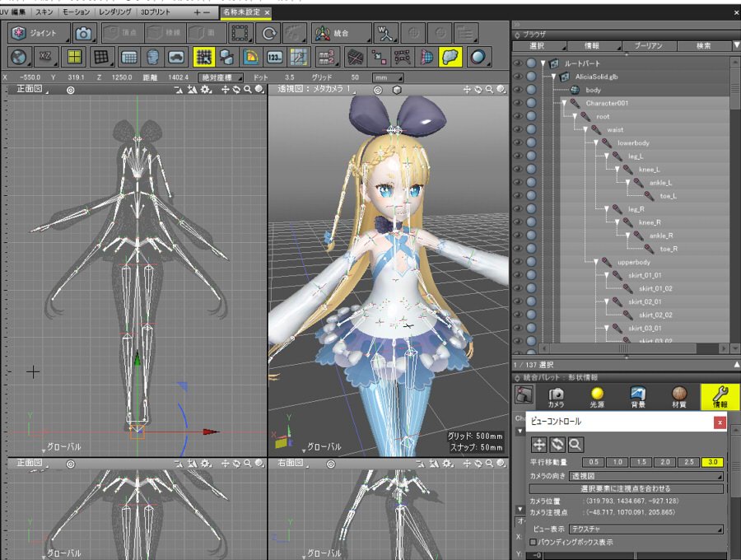Open the browser ブーリアン menu
741x560 pixels.
[649, 46]
